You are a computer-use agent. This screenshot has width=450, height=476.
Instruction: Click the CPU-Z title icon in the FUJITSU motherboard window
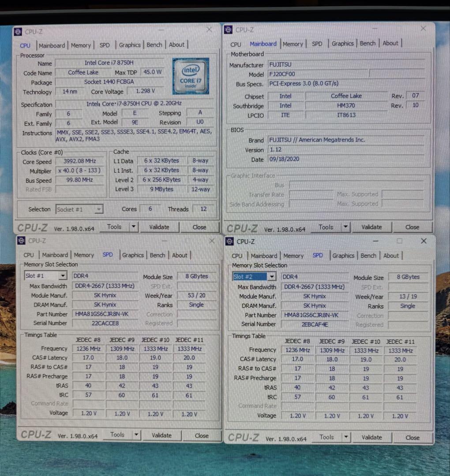click(228, 30)
